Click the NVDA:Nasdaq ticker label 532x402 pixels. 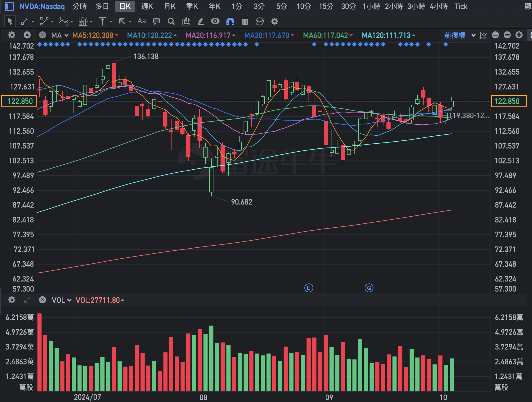pos(42,6)
